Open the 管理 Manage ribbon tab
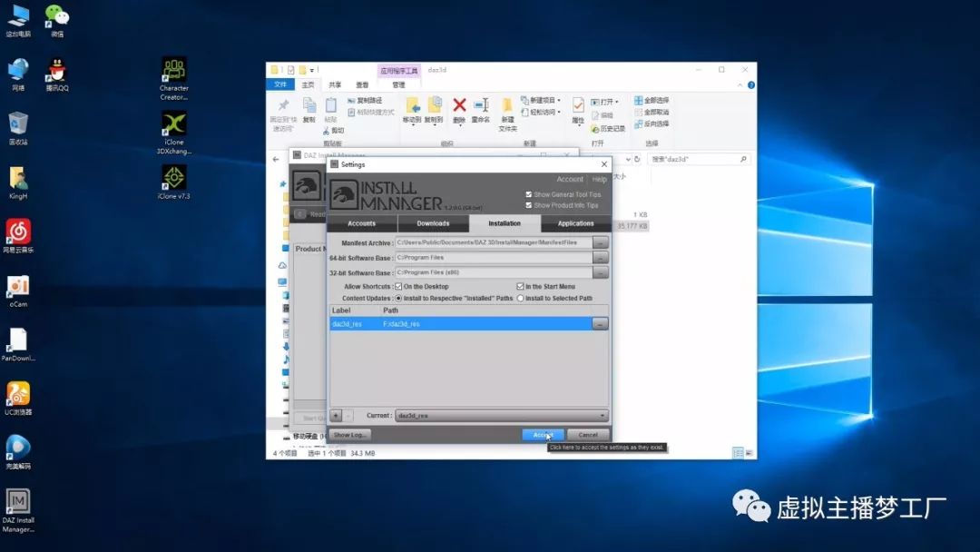The height and width of the screenshot is (552, 980). [x=398, y=84]
